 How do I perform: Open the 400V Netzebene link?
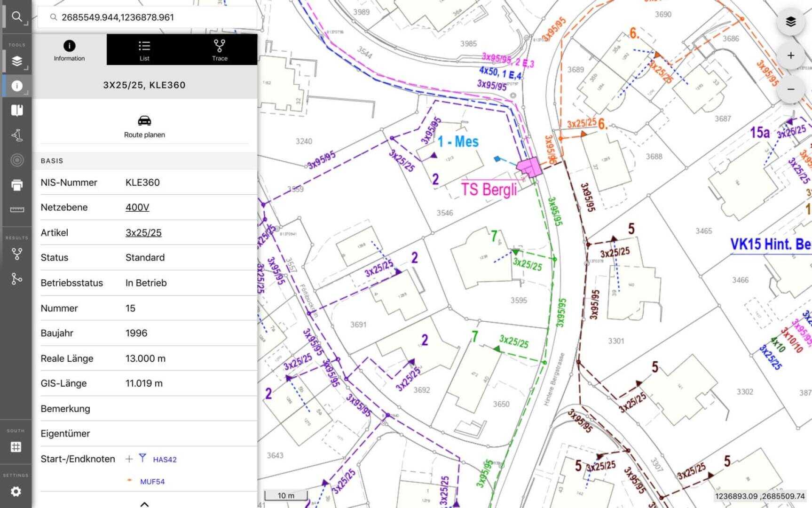pos(137,207)
